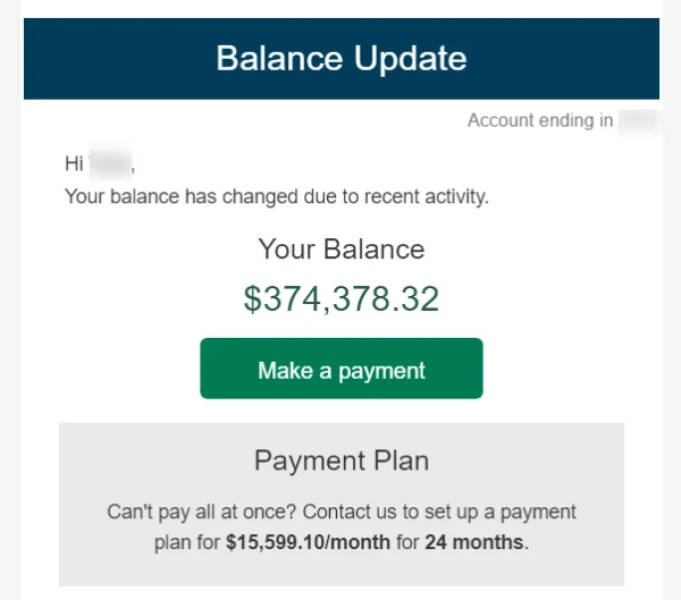Click the Hi greeting word

tap(73, 163)
